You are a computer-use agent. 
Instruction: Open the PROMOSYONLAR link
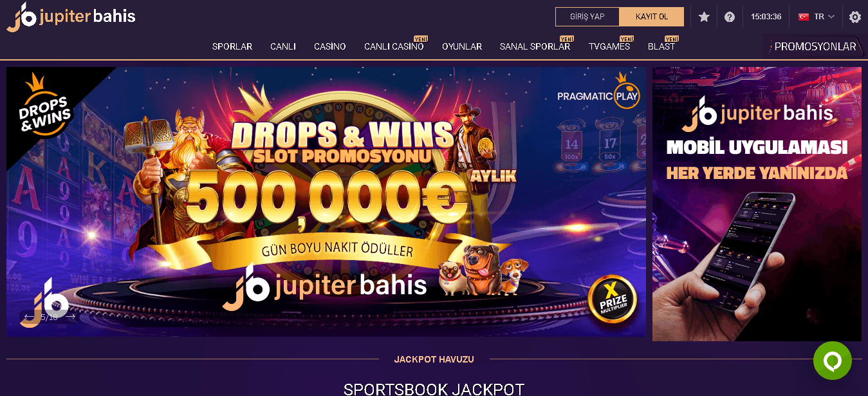click(x=815, y=46)
